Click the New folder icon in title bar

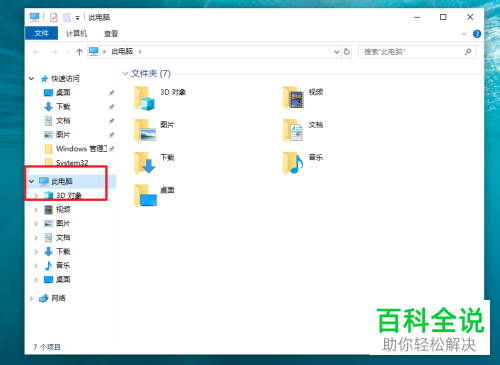pyautogui.click(x=67, y=17)
